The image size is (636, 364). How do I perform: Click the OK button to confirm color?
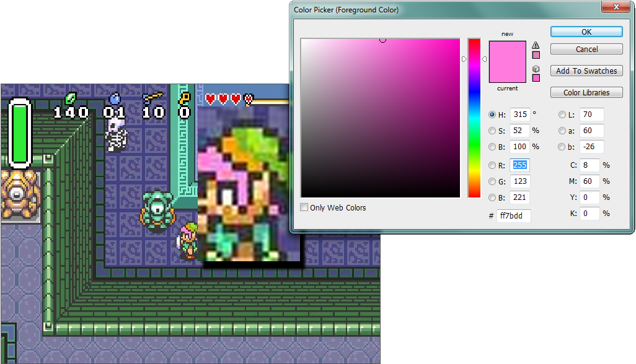[x=586, y=32]
